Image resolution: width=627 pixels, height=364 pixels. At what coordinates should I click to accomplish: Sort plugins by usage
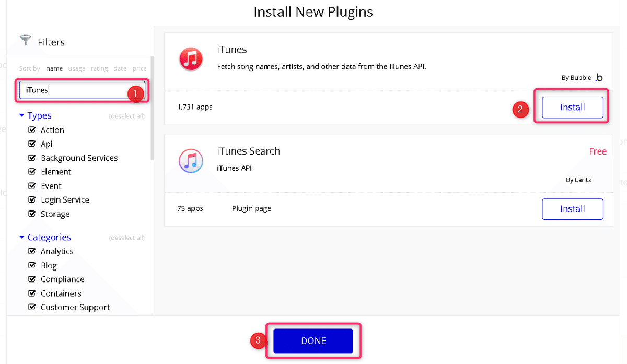[x=77, y=68]
